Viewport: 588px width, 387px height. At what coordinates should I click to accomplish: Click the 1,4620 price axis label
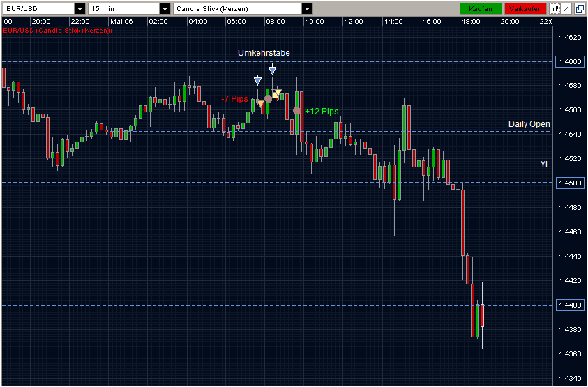click(x=570, y=38)
